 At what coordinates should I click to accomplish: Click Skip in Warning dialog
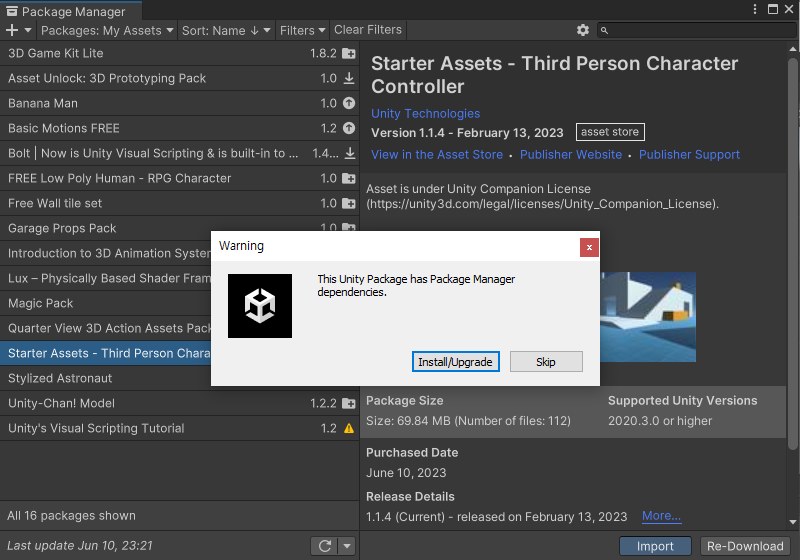pos(546,362)
